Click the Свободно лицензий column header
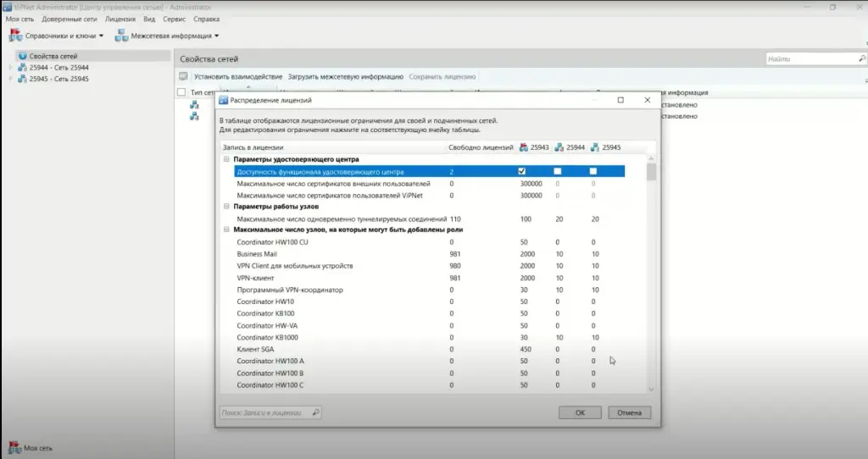The image size is (868, 459). 481,147
